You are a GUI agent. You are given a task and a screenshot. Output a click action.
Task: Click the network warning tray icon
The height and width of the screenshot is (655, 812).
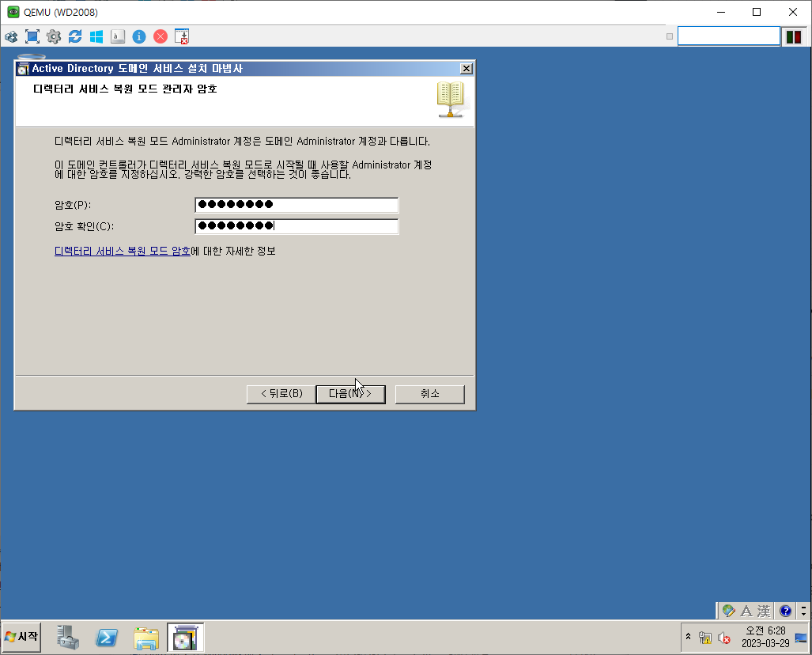[704, 638]
